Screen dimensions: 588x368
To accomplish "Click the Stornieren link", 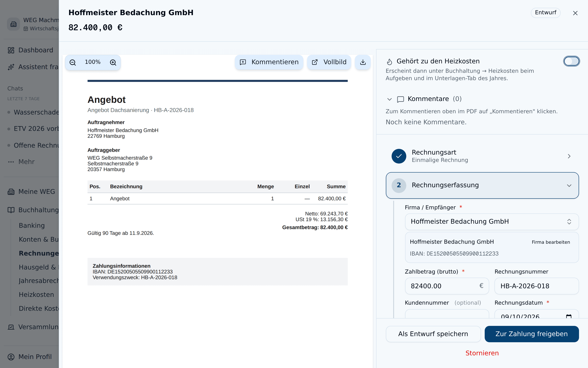I will pos(482,353).
